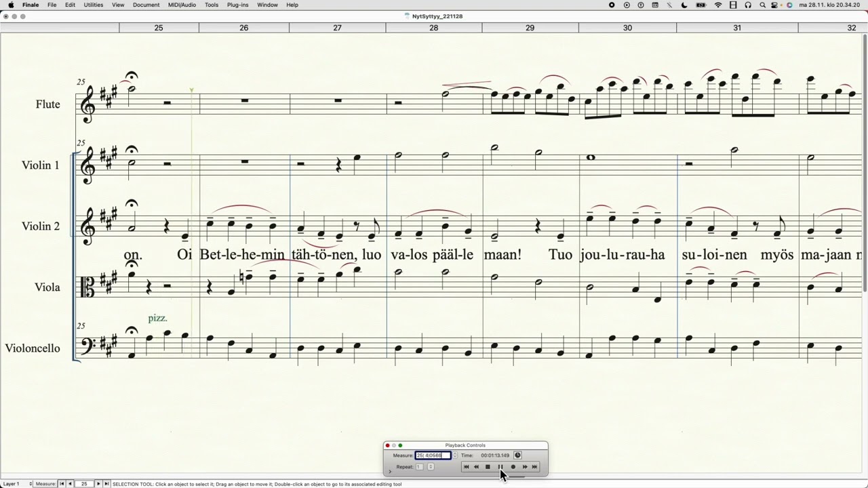This screenshot has width=868, height=488.
Task: Click the Bluetooth icon in menu bar
Action: pyautogui.click(x=669, y=5)
